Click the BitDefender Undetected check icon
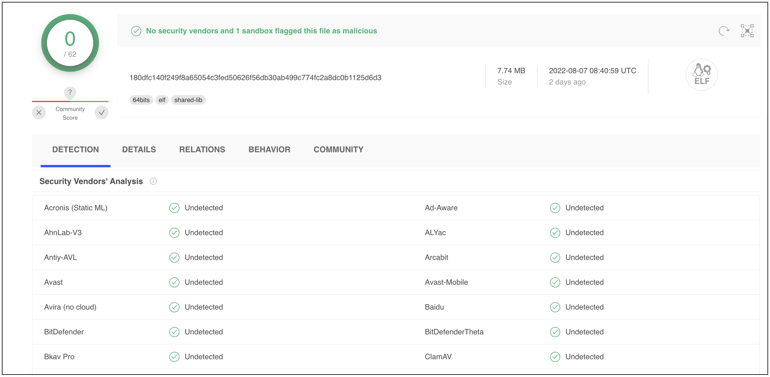770x377 pixels. click(174, 332)
